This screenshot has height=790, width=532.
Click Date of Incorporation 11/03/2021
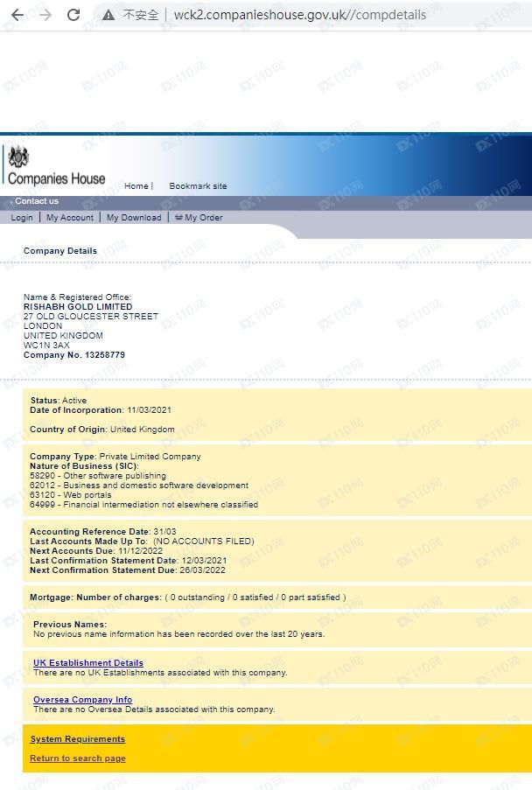[x=101, y=410]
